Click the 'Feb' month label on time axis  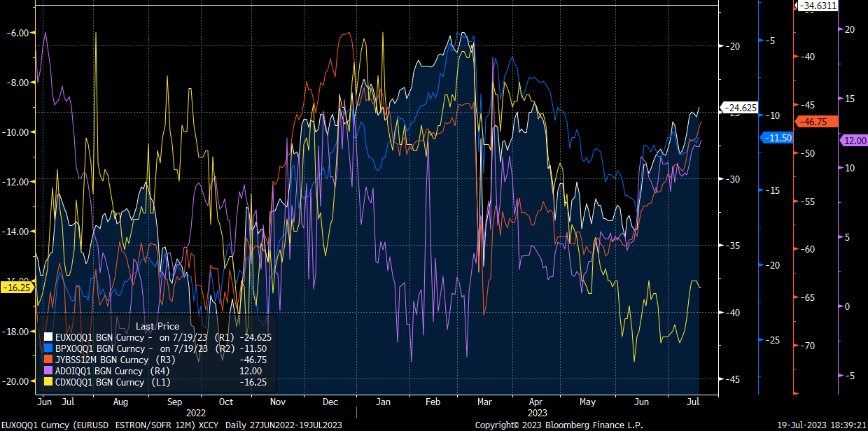433,402
